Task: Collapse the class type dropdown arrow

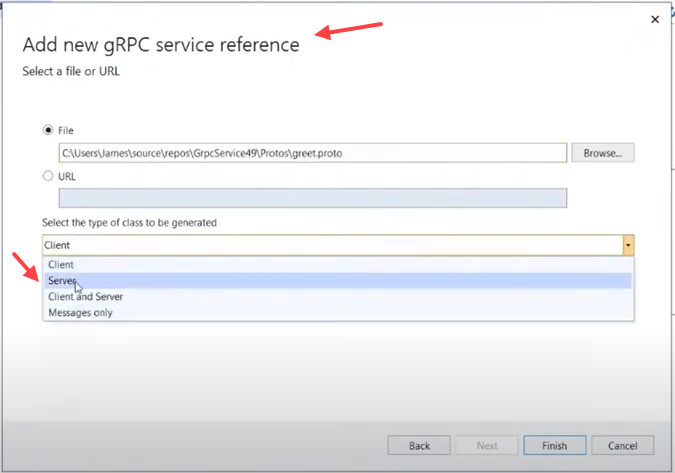Action: pos(628,245)
